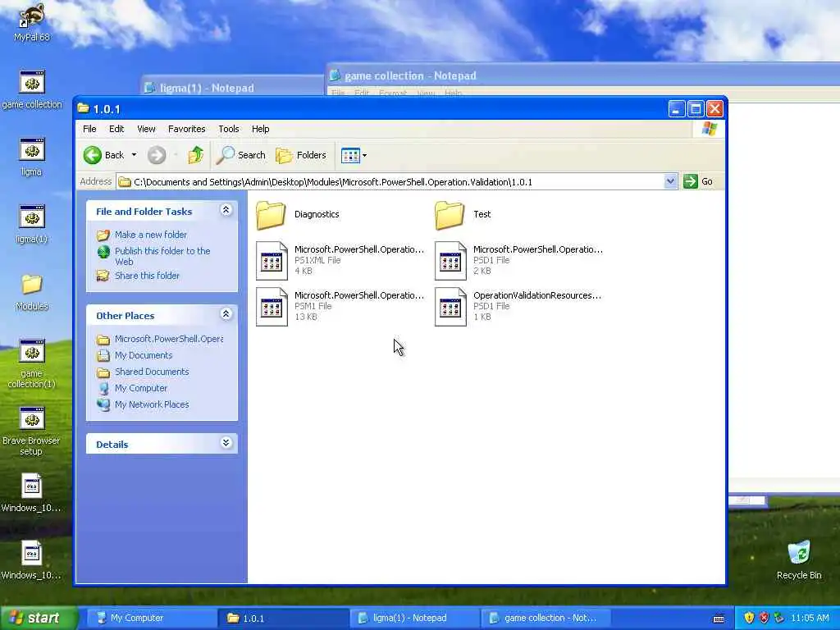Screen dimensions: 840x630
Task: Click Make a new folder link
Action: point(151,235)
